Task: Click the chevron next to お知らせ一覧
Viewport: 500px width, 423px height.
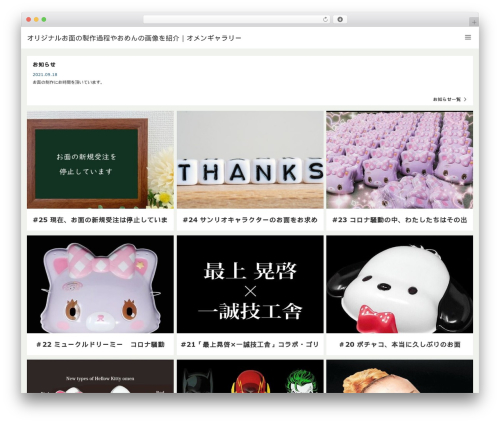Action: click(x=465, y=99)
